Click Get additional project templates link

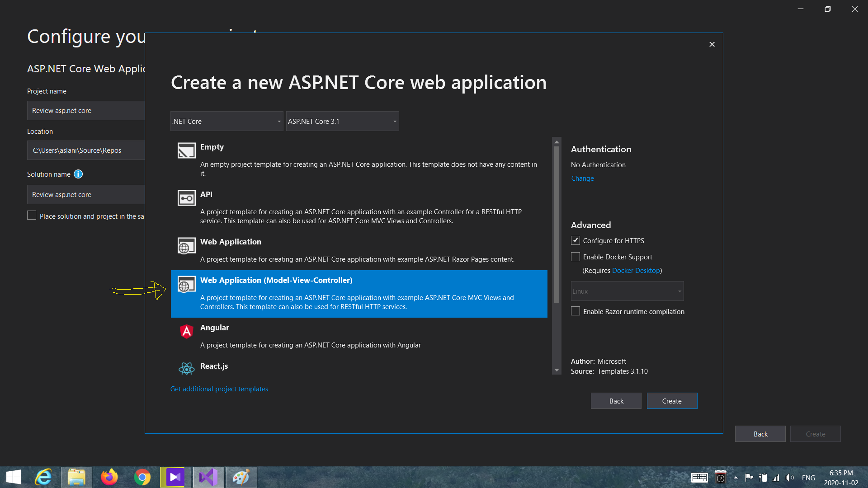(x=219, y=389)
